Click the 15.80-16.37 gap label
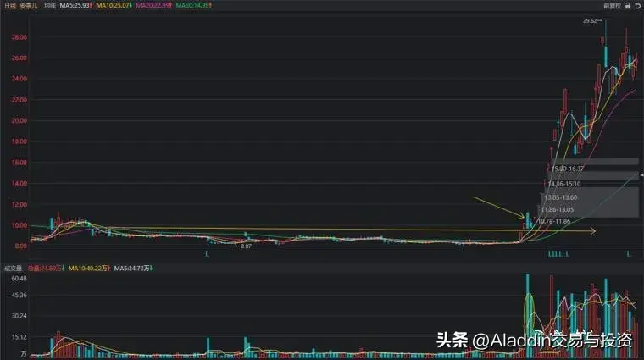 (567, 169)
